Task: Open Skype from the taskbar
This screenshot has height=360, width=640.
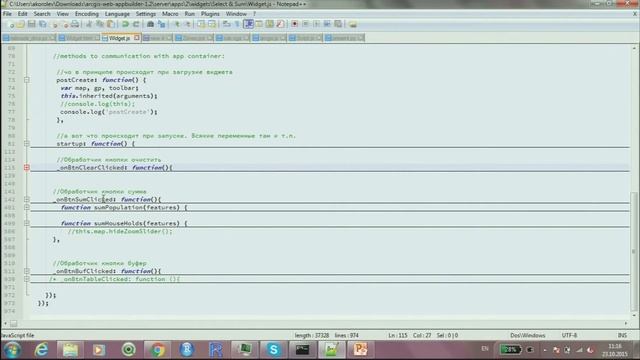Action: [273, 350]
